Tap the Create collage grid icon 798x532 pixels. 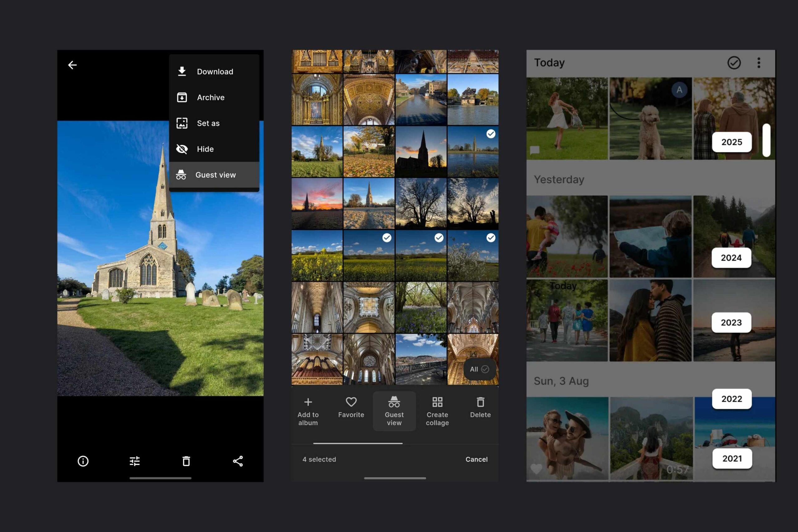pyautogui.click(x=437, y=402)
